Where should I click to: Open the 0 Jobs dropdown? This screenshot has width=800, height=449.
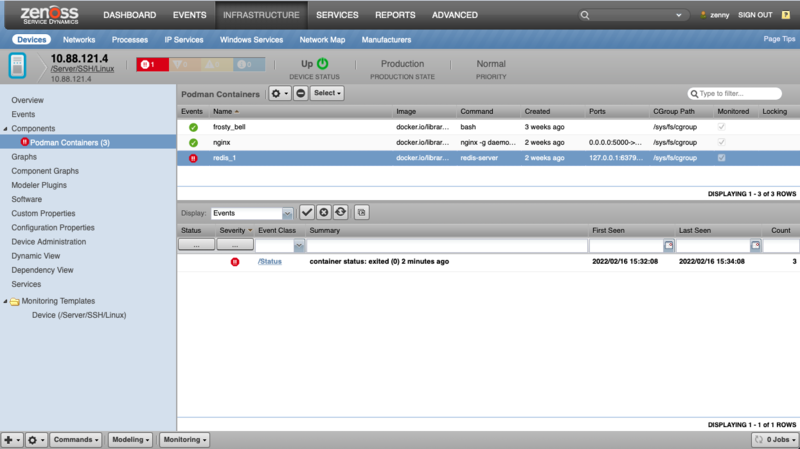pyautogui.click(x=776, y=440)
